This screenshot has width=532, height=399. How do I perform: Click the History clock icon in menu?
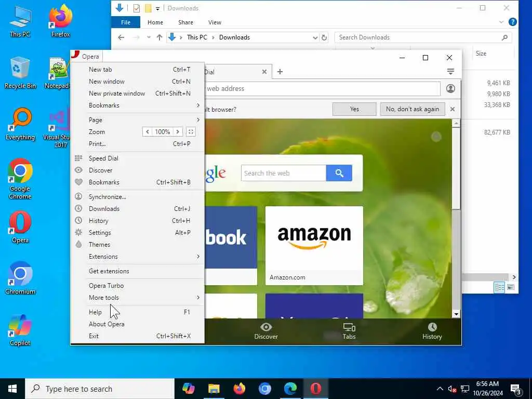coord(78,220)
